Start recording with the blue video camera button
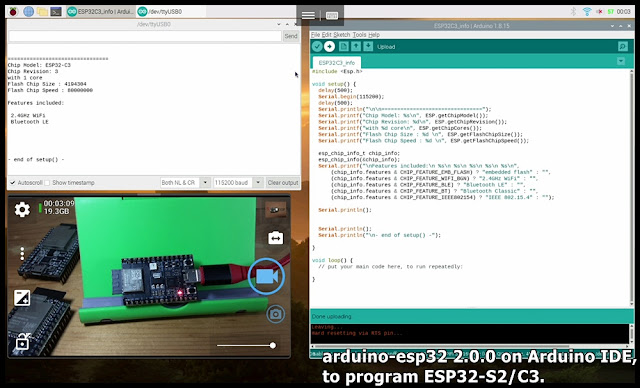 click(266, 276)
